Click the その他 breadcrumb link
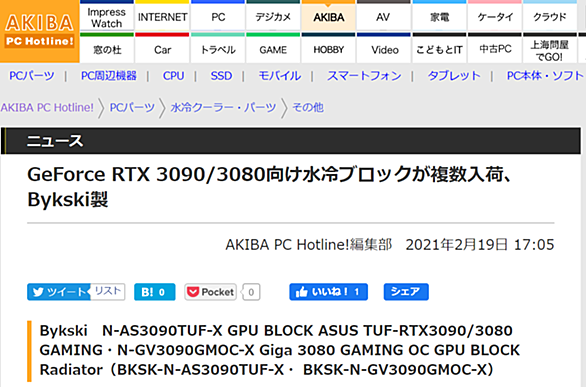This screenshot has width=586, height=387. click(x=308, y=108)
